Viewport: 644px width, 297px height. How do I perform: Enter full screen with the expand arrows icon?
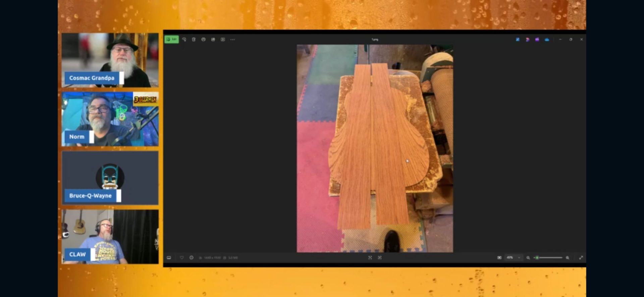tap(581, 258)
